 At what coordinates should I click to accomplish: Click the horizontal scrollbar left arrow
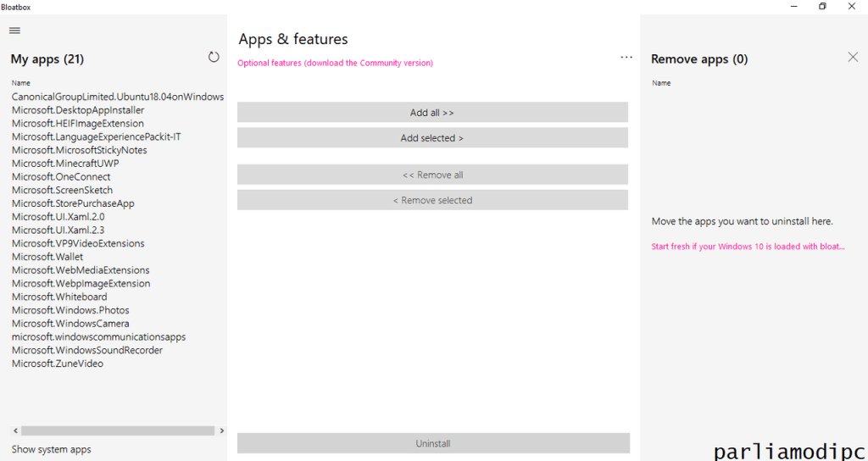[x=15, y=430]
